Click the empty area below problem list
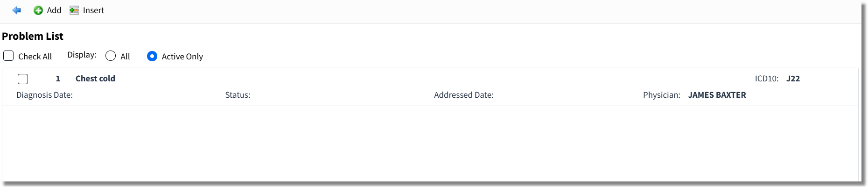Viewport: 868px width, 188px height. coord(430,144)
